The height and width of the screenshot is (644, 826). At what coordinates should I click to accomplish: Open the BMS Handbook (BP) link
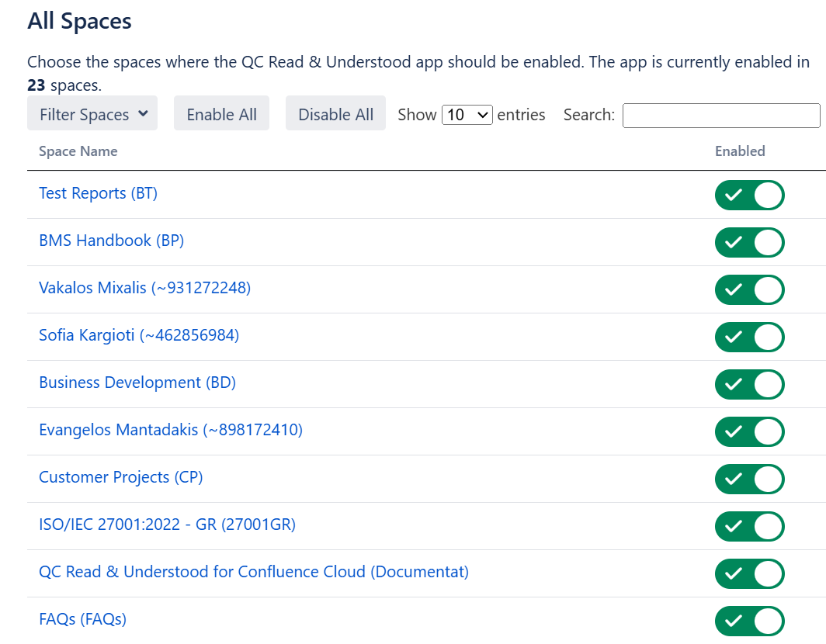(111, 241)
